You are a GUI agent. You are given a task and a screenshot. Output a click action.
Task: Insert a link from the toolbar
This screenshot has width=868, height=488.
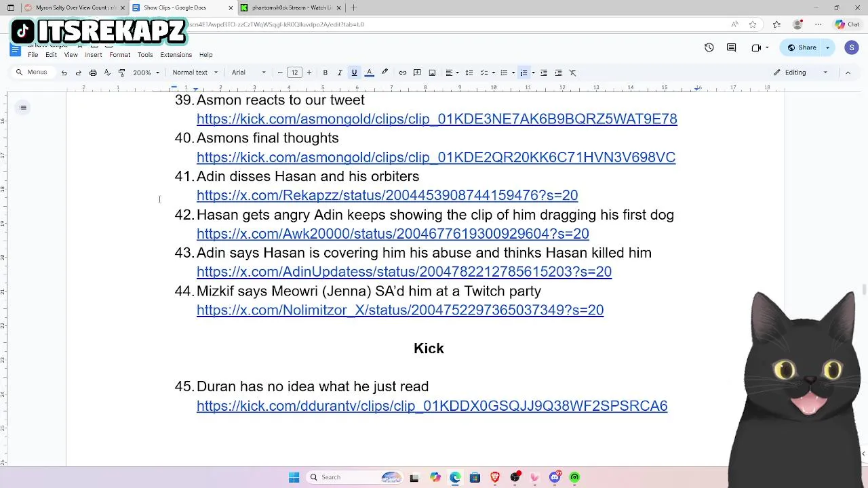(403, 73)
